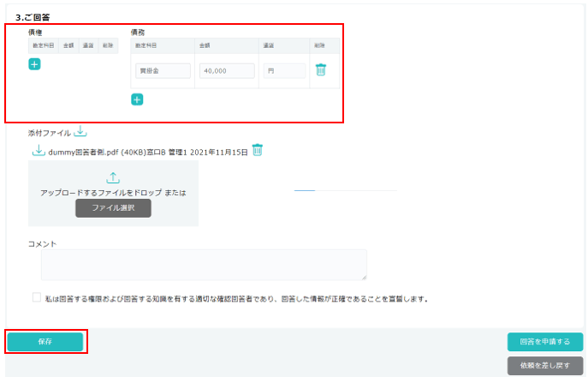
Task: Download the dummy回答者側.pdf attachment
Action: point(38,151)
